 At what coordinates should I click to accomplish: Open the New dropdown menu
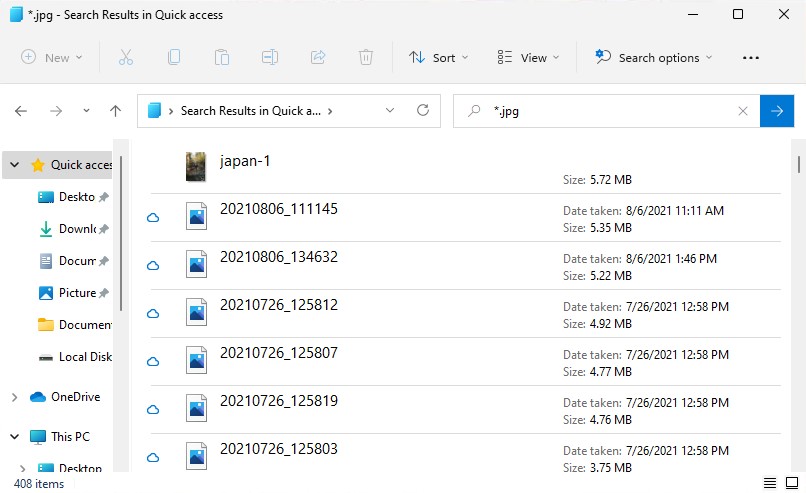(51, 58)
